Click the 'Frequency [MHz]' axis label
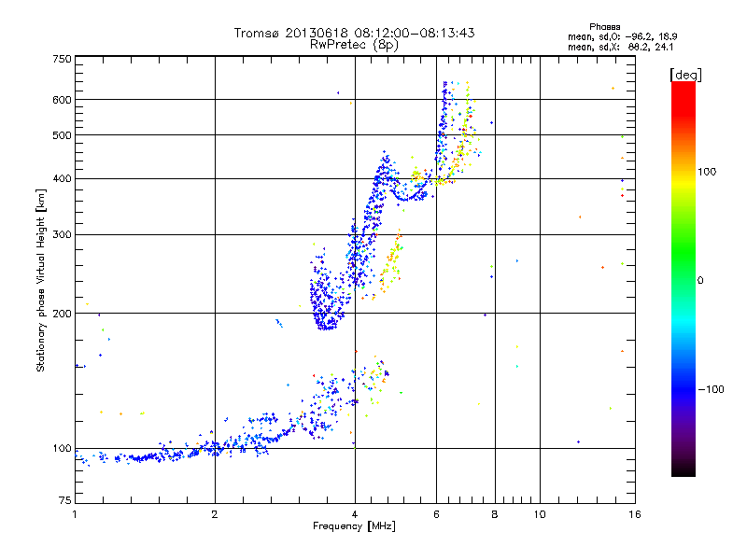This screenshot has width=747, height=560. coord(354,526)
